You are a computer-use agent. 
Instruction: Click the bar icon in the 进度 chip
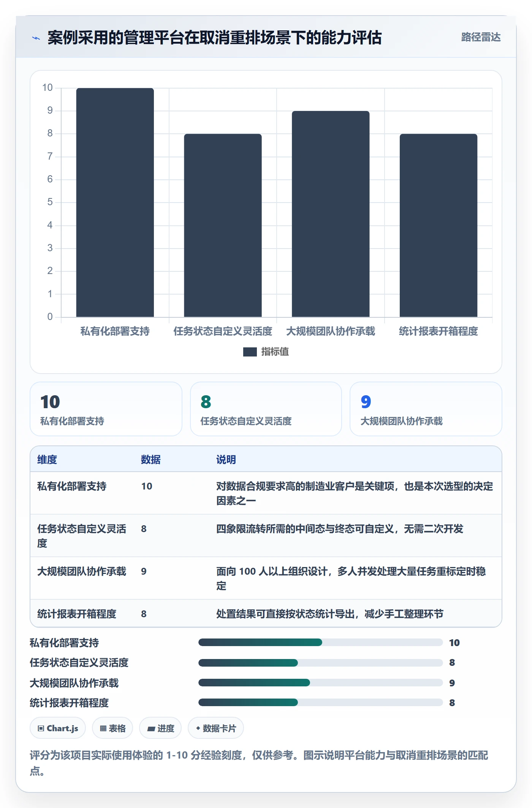pyautogui.click(x=151, y=729)
